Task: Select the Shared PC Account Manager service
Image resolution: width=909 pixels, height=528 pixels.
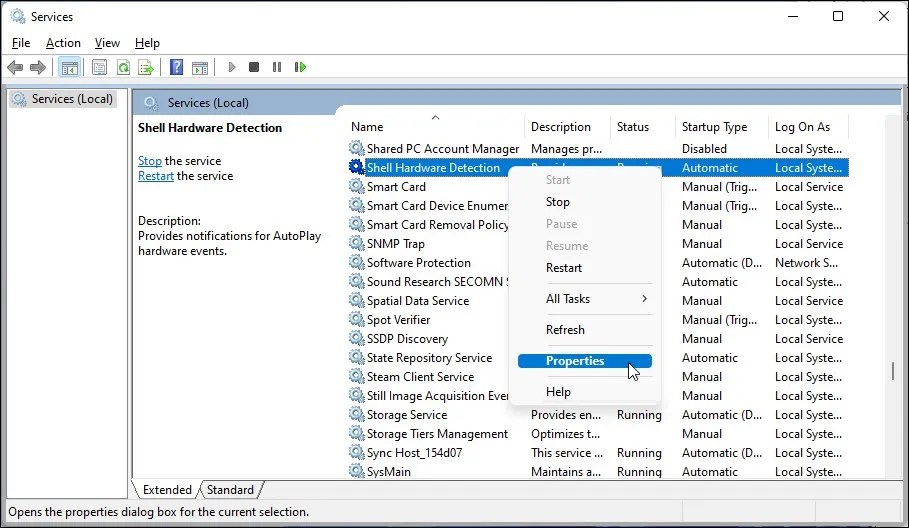Action: click(443, 149)
